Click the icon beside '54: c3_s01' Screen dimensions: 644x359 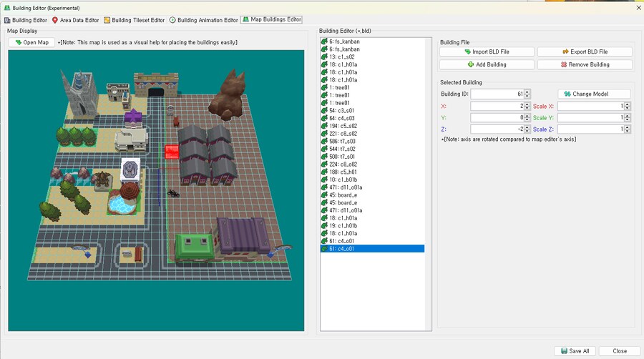324,110
